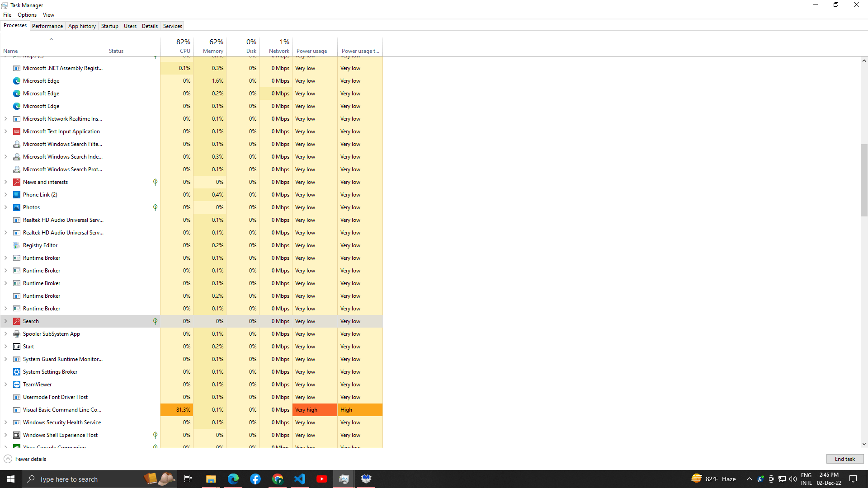Image resolution: width=868 pixels, height=488 pixels.
Task: Click the vertical scrollbar down arrow
Action: tap(864, 444)
